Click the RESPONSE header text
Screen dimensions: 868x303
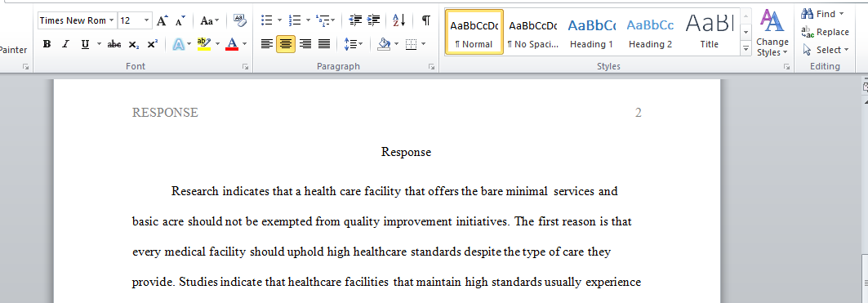point(165,113)
